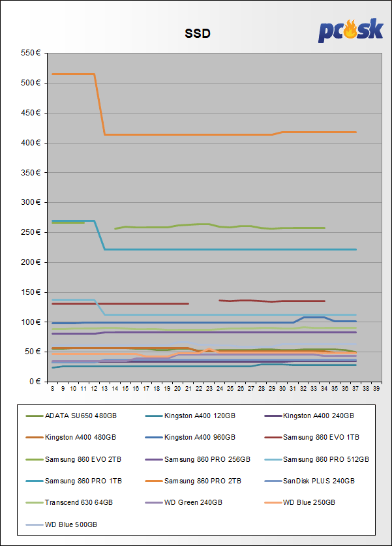Click the Samsung 860 PRO 2TB orange line at 415 €
The height and width of the screenshot is (546, 392).
coord(188,135)
